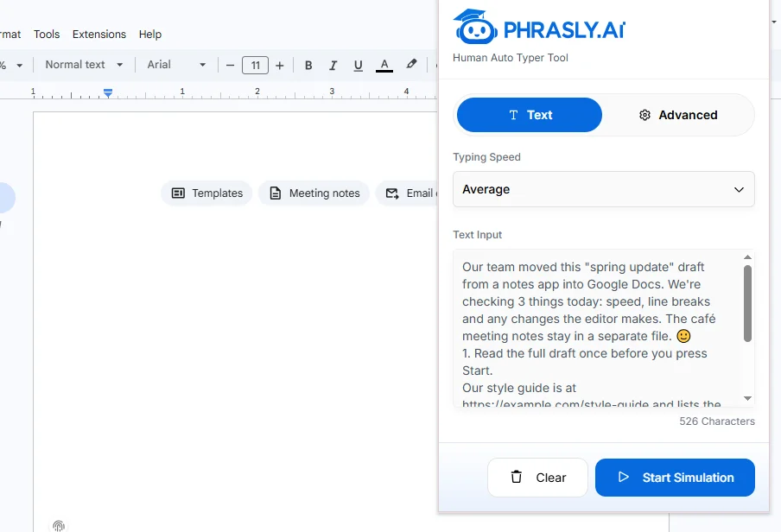The width and height of the screenshot is (781, 532).
Task: Click the Templates chip icon
Action: 178,193
